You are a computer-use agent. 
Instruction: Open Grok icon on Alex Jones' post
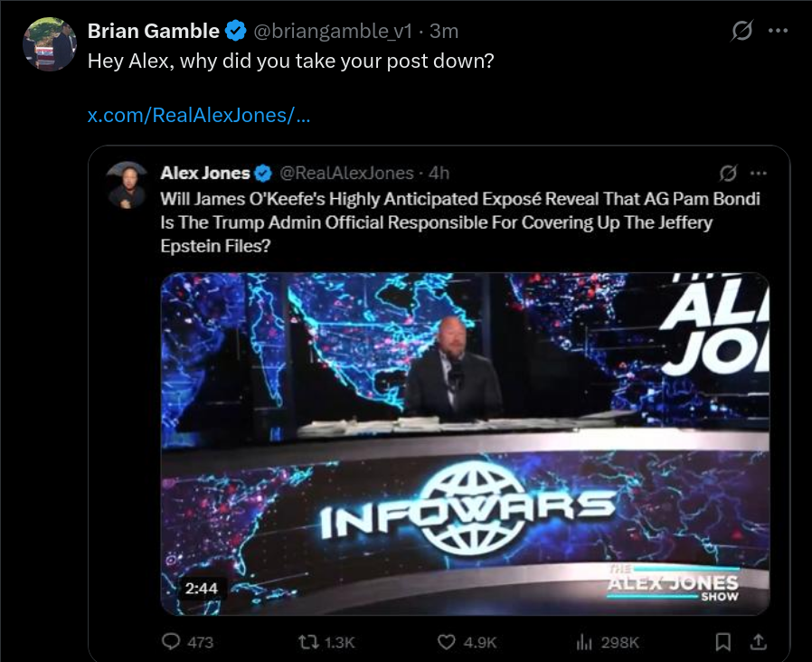pyautogui.click(x=728, y=173)
